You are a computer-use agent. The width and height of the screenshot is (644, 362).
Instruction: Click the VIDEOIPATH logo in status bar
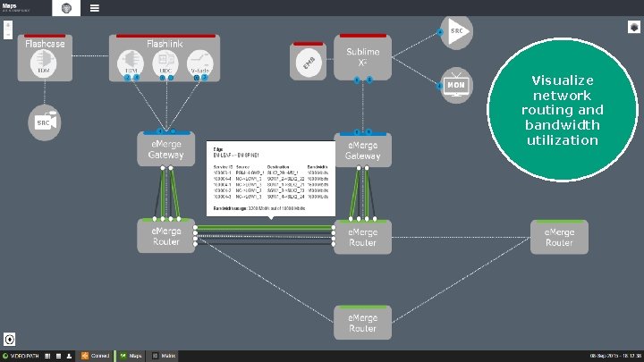tap(21, 356)
